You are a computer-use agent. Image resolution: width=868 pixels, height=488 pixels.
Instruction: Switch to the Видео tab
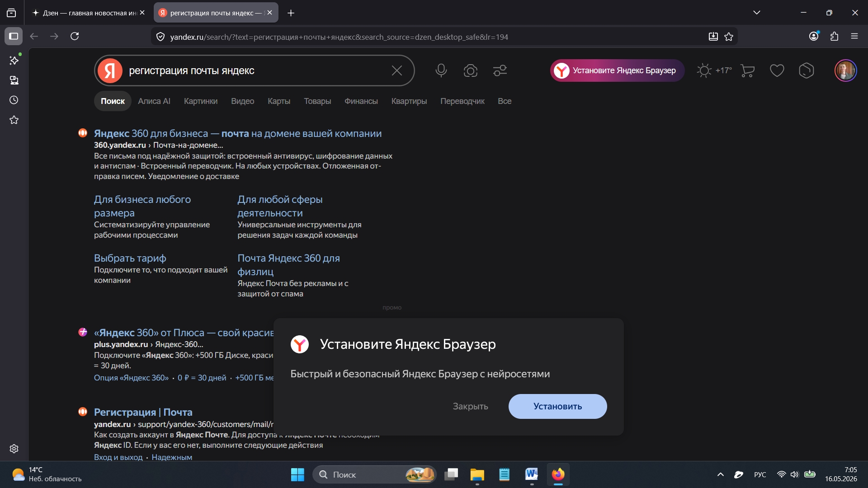[x=243, y=101]
